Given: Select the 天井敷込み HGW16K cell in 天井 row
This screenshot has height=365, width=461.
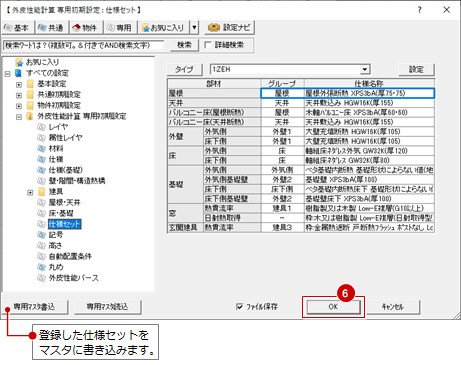Looking at the screenshot, I should (369, 103).
